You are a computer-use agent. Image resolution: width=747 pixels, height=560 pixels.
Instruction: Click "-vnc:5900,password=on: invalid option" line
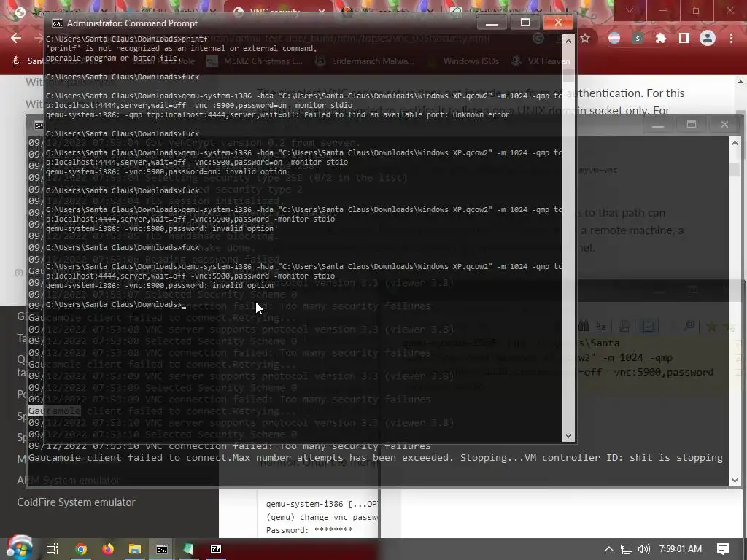[x=166, y=172]
